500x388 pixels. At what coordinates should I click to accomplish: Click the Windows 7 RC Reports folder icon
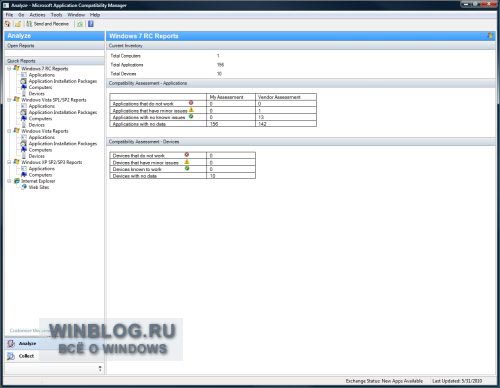click(x=17, y=68)
